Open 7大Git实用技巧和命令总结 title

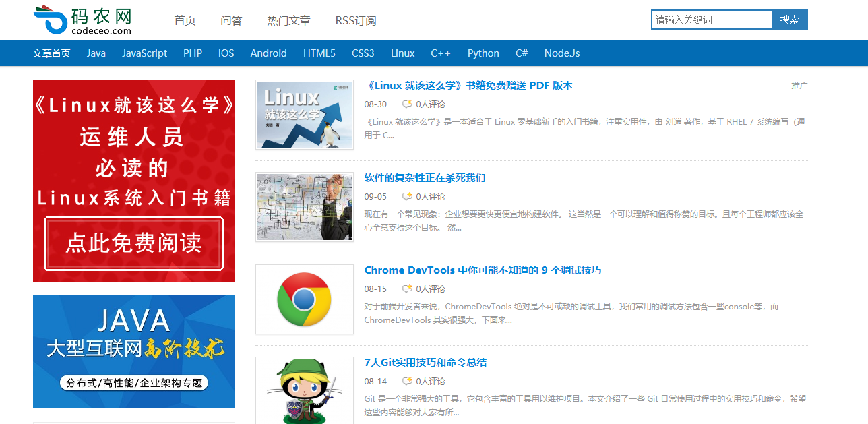[425, 363]
